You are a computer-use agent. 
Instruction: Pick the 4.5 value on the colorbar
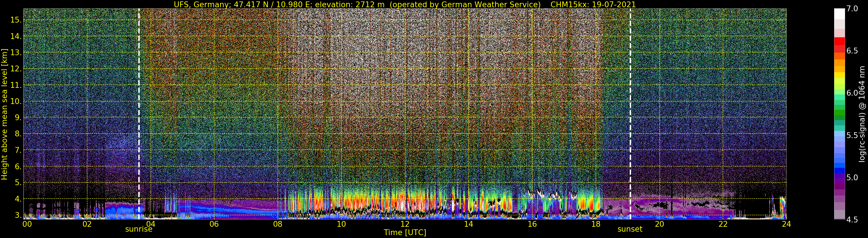pos(852,220)
